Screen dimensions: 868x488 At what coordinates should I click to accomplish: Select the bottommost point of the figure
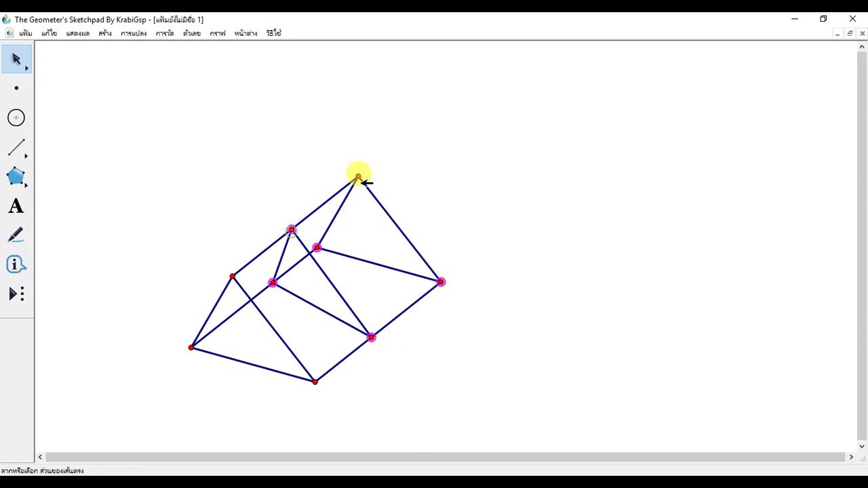(315, 382)
